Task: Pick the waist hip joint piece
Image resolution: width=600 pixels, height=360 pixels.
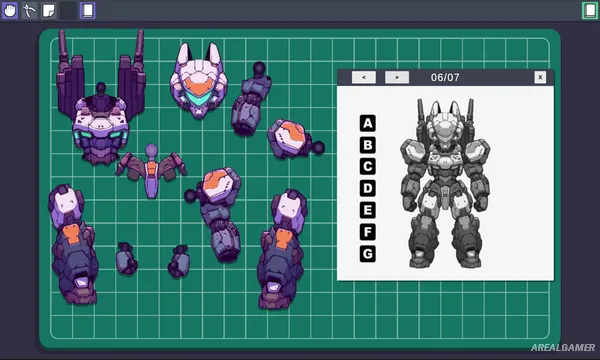Action: point(152,171)
